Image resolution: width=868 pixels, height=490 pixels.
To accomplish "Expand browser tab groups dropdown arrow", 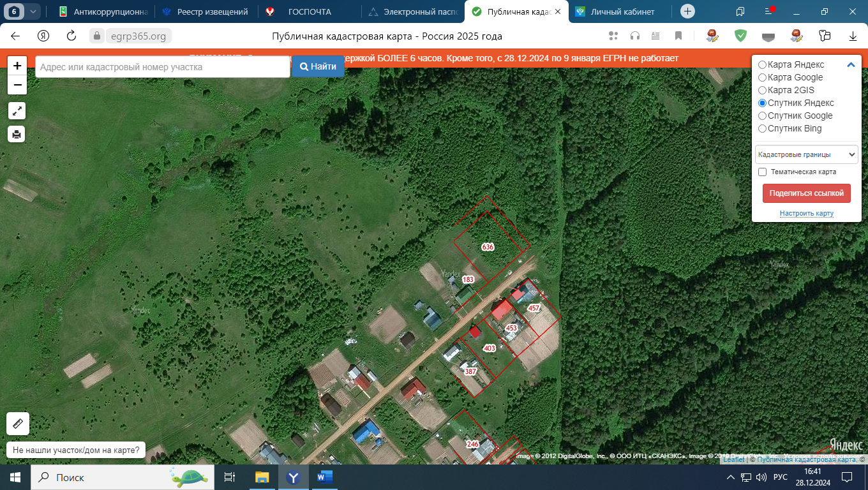I will 33,11.
